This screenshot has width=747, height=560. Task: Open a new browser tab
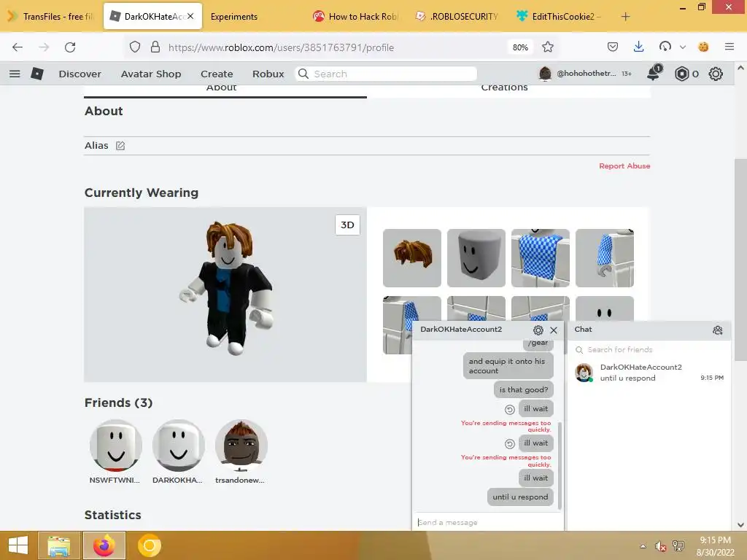click(x=625, y=17)
